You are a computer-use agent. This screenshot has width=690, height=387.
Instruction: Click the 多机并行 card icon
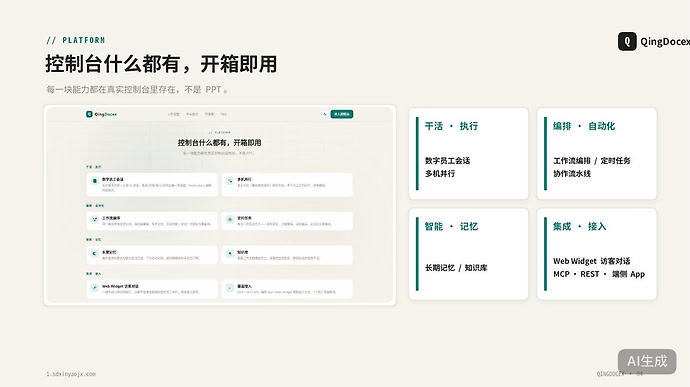[230, 181]
